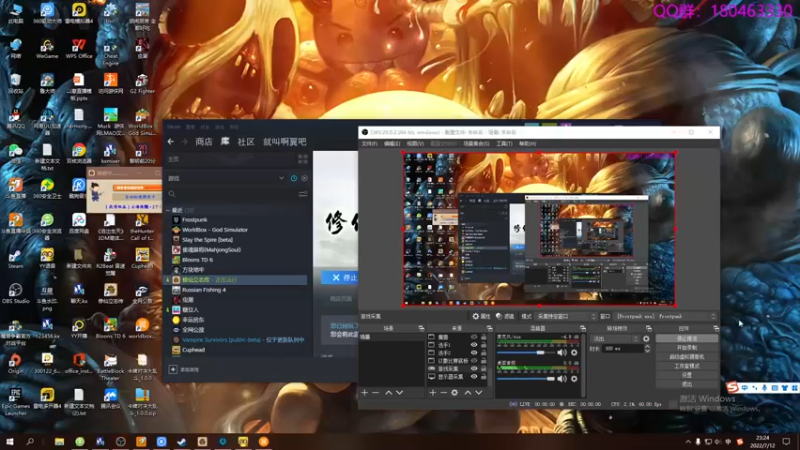Image resolution: width=800 pixels, height=450 pixels.
Task: Open Steam library 游戏 category dropdown
Action: tap(281, 179)
